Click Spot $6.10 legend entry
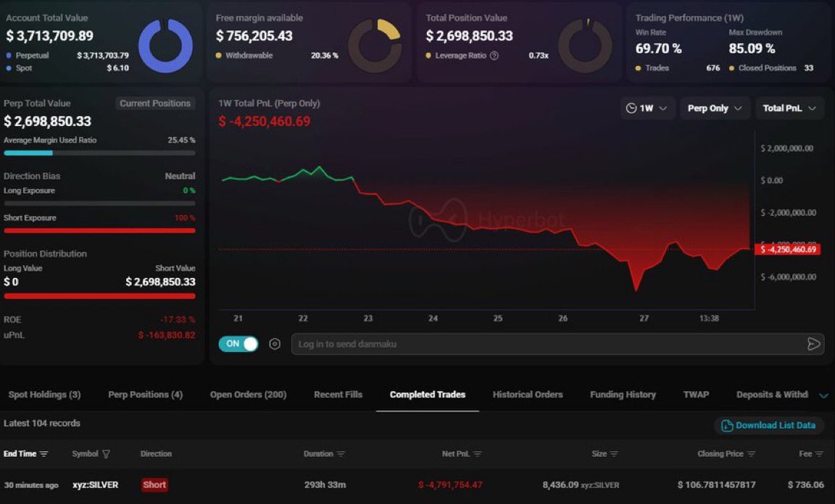This screenshot has width=835, height=504. point(67,68)
